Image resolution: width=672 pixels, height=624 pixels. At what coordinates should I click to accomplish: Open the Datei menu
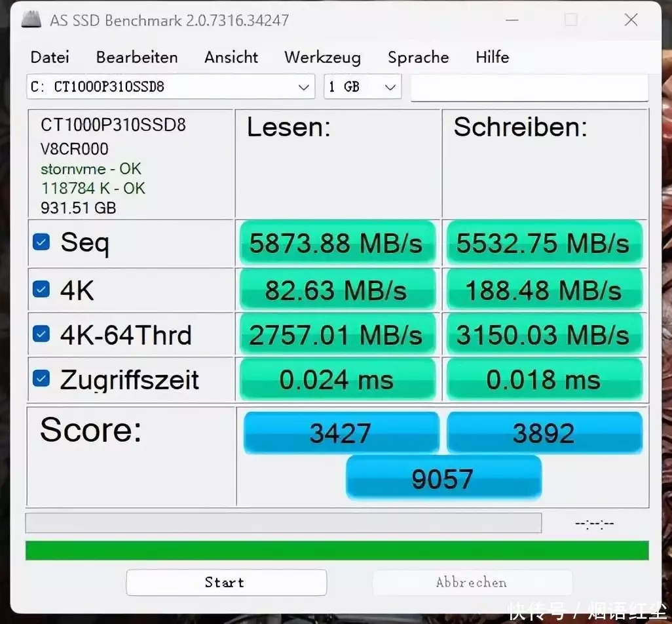click(50, 58)
